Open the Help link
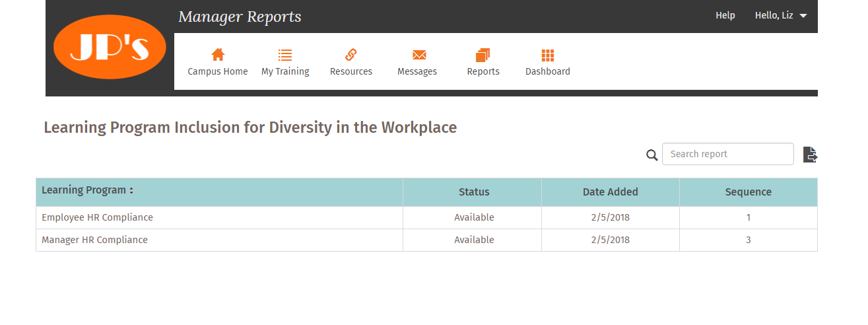 (725, 15)
